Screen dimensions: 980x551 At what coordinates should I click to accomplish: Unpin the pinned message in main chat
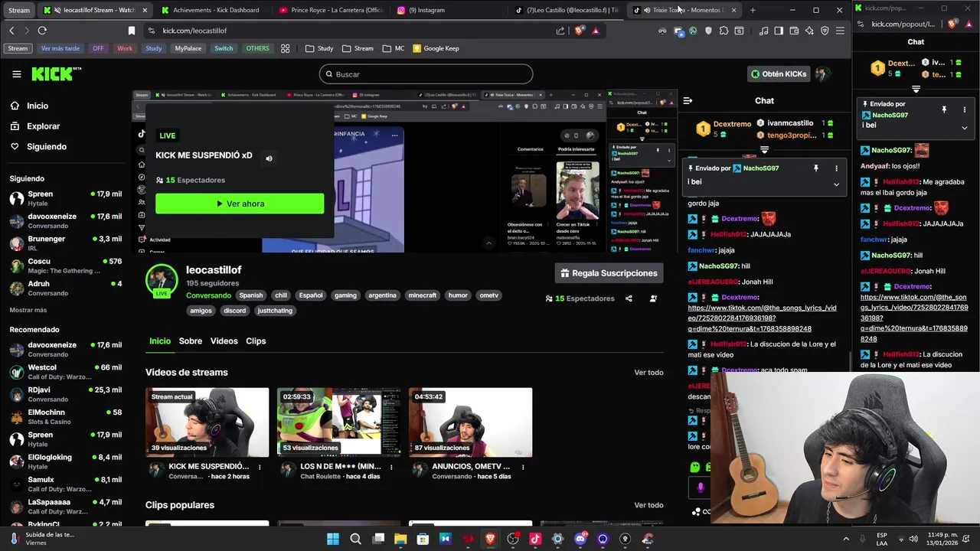point(816,168)
